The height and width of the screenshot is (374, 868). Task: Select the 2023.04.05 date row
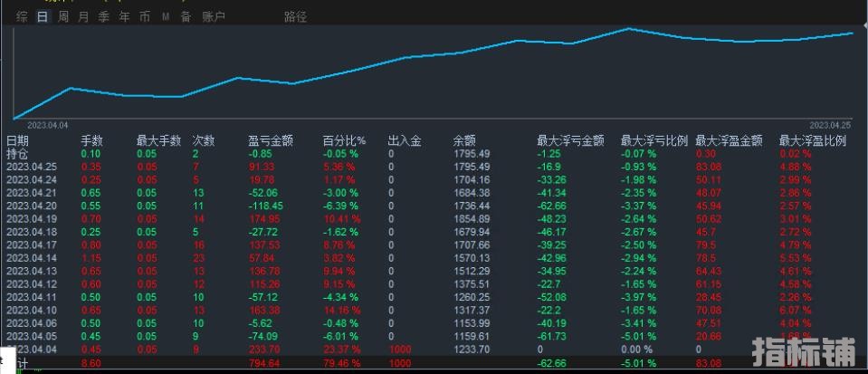point(434,336)
